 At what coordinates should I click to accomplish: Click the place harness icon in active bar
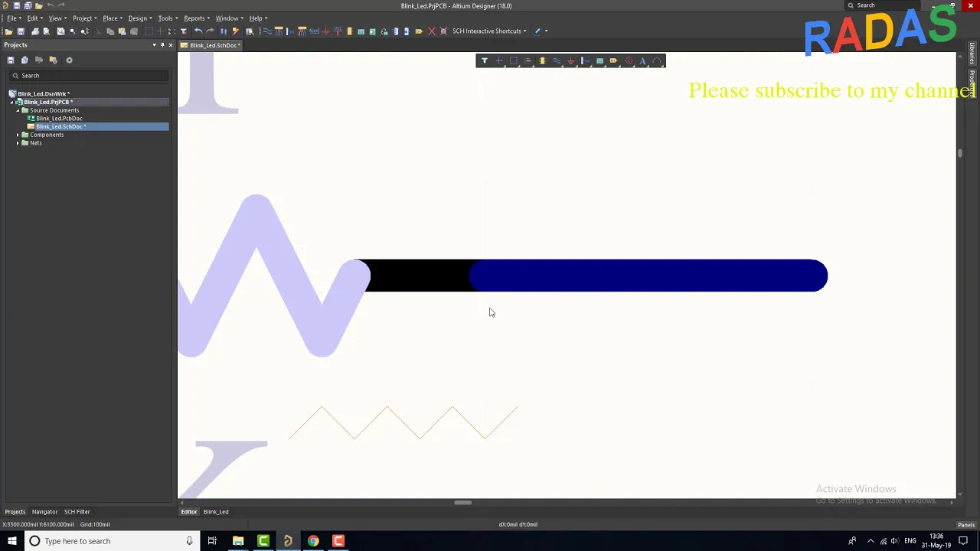(585, 61)
